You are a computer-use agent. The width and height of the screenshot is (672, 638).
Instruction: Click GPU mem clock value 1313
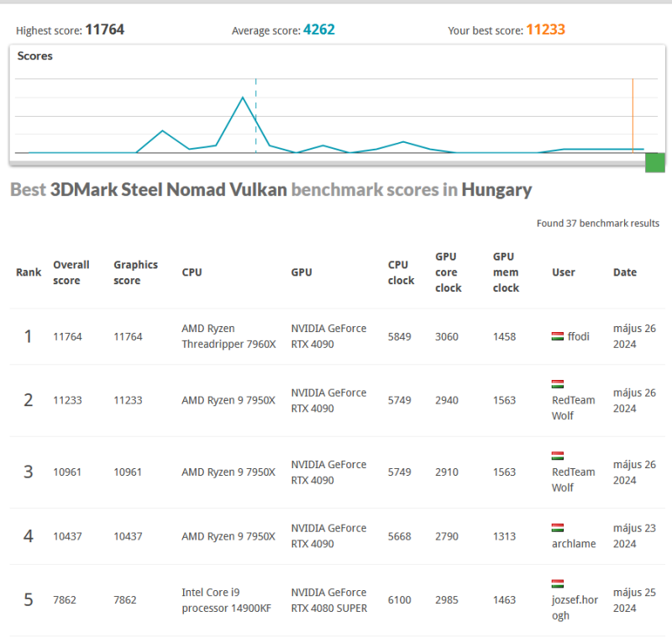(504, 536)
